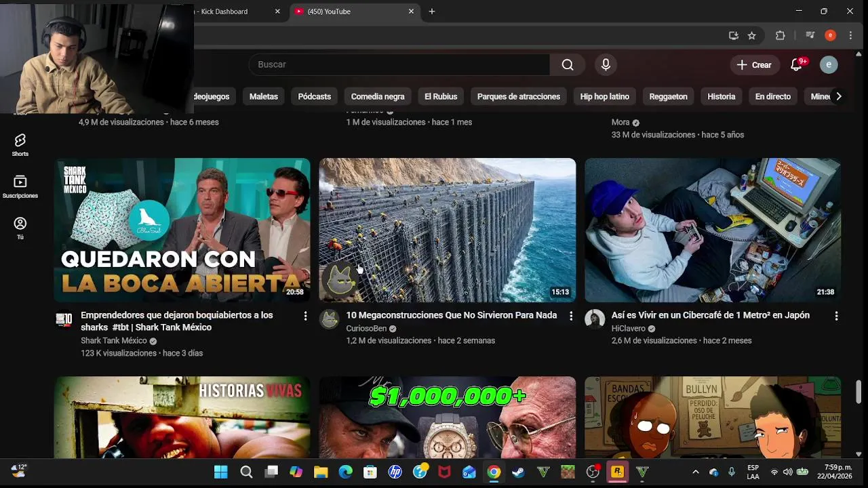Viewport: 868px width, 488px height.
Task: Open Suscripciones in the sidebar
Action: coord(20,186)
